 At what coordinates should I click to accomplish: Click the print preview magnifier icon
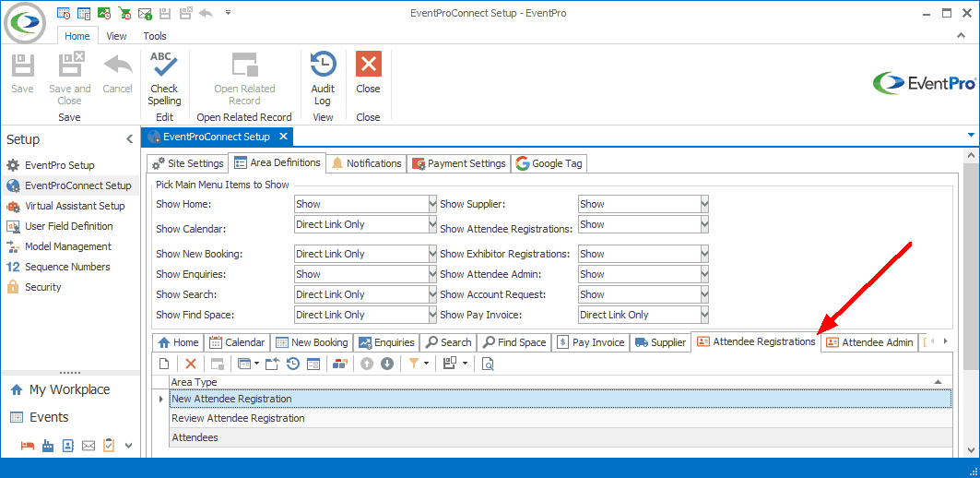coord(488,364)
